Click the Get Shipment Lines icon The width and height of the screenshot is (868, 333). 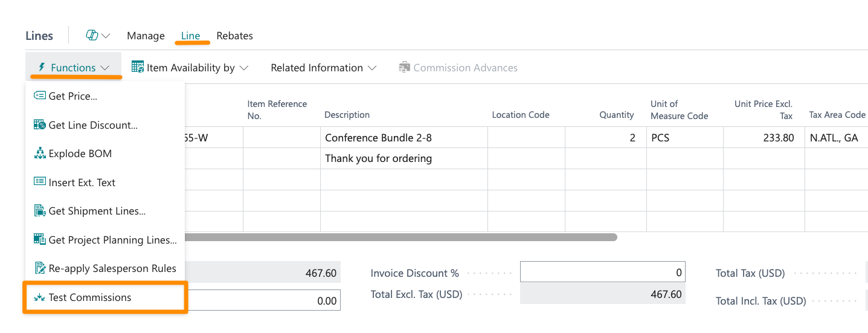coord(40,211)
